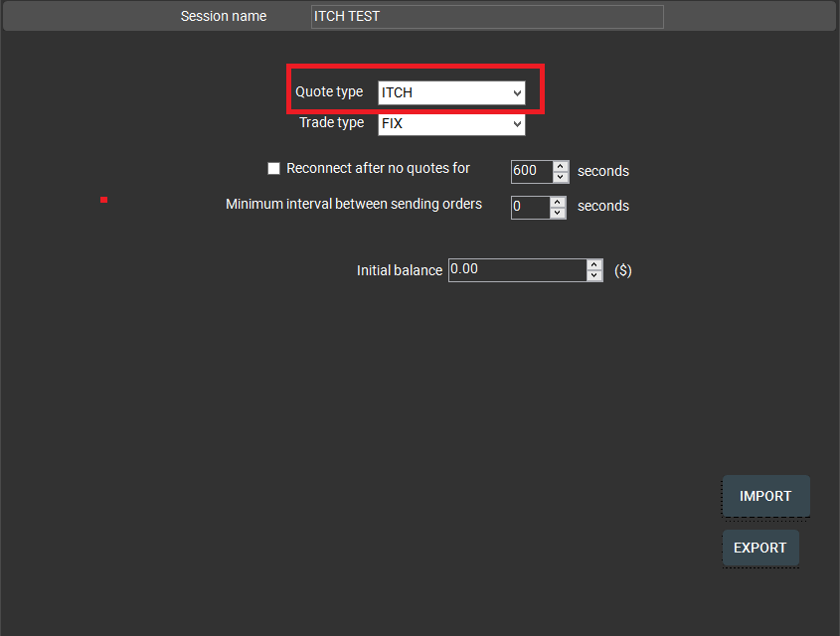840x636 pixels.
Task: Click the "Reconnect after no quotes for" label
Action: 378,169
